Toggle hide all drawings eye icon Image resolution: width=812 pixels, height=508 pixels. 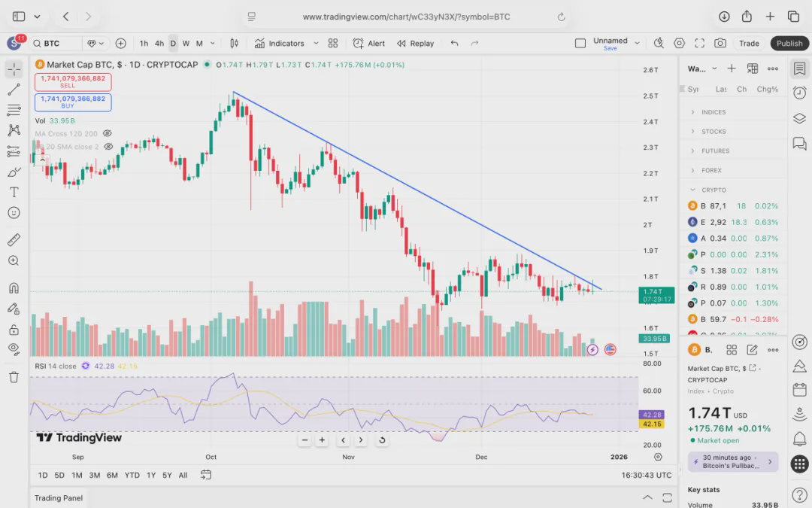pyautogui.click(x=14, y=348)
